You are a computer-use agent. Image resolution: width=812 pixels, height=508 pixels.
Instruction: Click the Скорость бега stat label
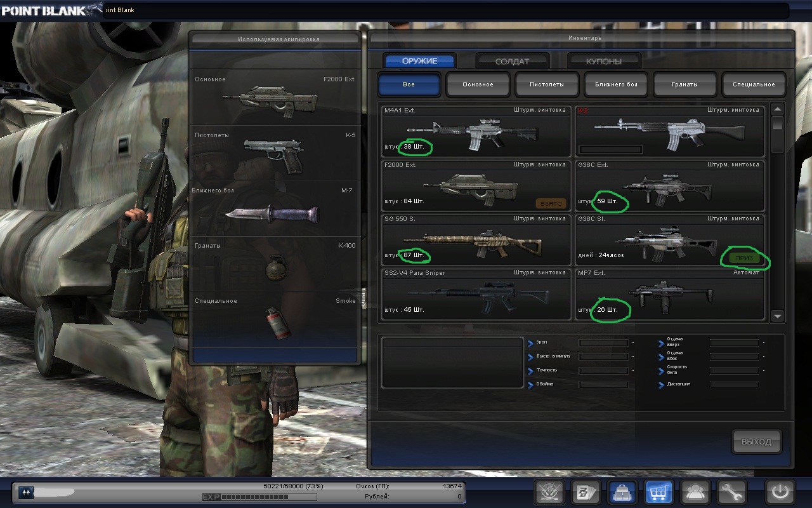point(677,370)
